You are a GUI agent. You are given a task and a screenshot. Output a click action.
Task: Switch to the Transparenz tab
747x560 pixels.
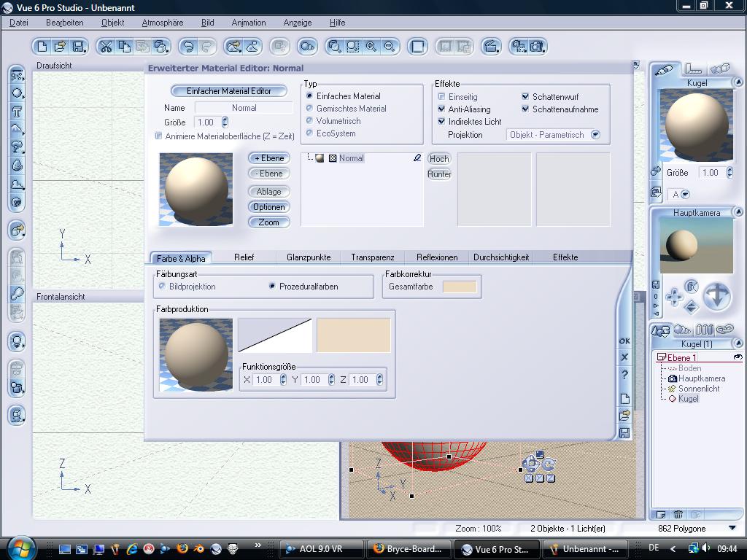[373, 257]
